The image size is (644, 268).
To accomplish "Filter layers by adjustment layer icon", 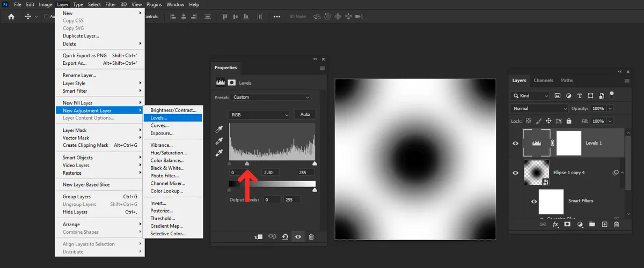I will (568, 95).
